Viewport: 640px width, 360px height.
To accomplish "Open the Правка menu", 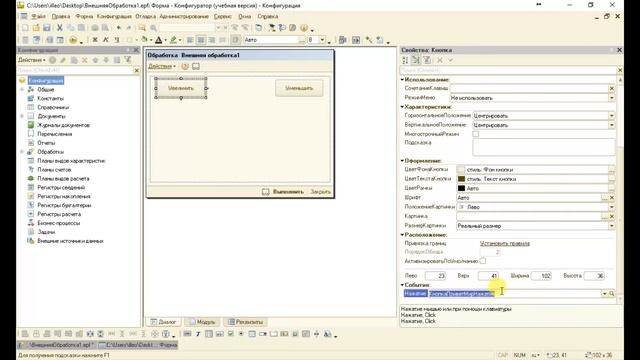I will pyautogui.click(x=61, y=16).
